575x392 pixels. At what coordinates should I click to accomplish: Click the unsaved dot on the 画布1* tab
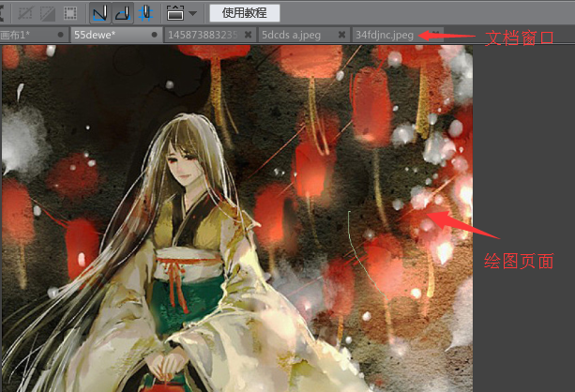[x=61, y=35]
